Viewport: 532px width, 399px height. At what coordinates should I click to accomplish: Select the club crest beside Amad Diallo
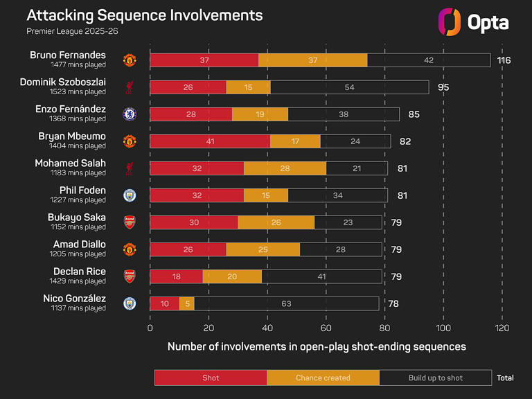point(129,249)
